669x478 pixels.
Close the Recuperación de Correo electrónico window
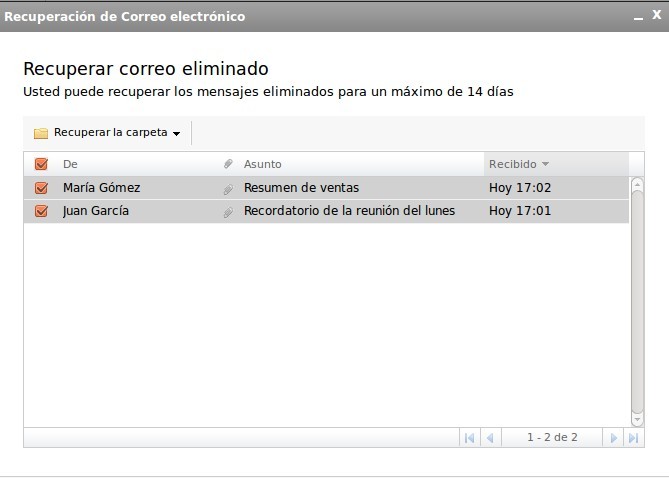[x=657, y=15]
